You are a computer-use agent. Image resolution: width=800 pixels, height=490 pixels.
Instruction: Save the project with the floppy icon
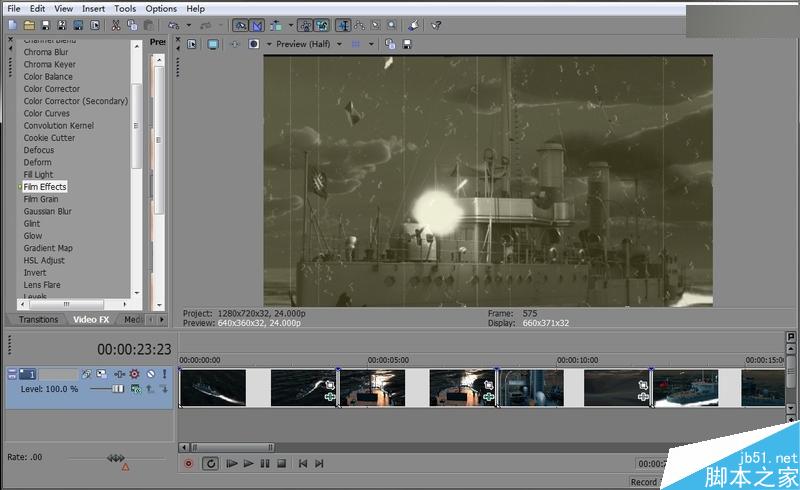46,25
